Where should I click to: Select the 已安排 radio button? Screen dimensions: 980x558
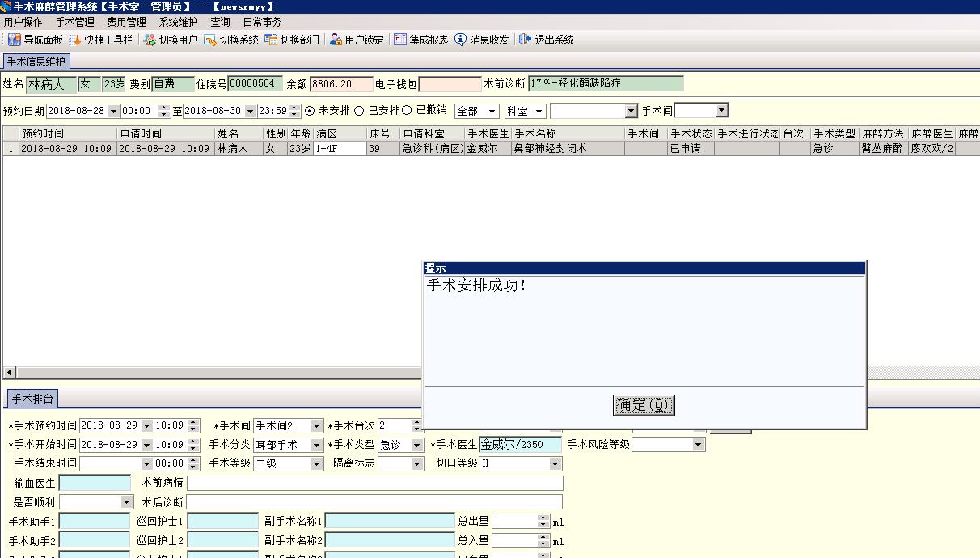[x=359, y=111]
